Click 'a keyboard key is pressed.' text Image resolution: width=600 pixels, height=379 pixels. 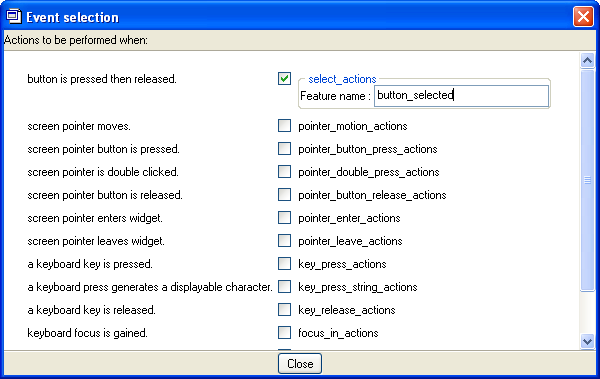tap(90, 264)
